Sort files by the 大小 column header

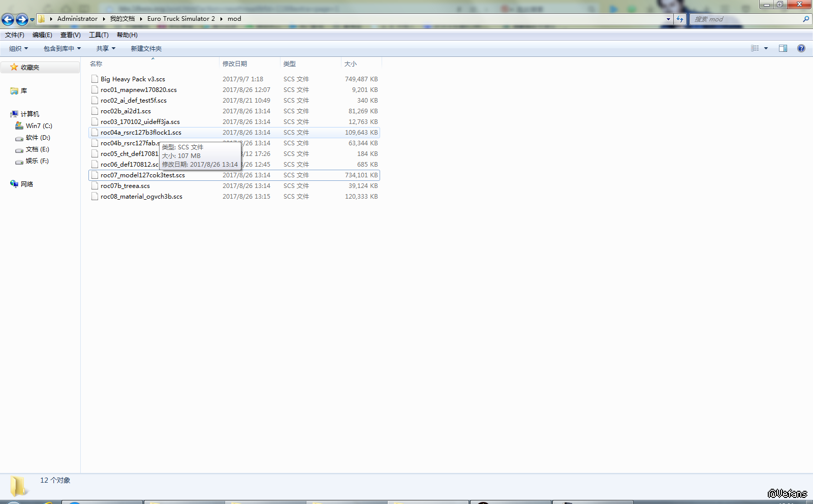pos(361,64)
